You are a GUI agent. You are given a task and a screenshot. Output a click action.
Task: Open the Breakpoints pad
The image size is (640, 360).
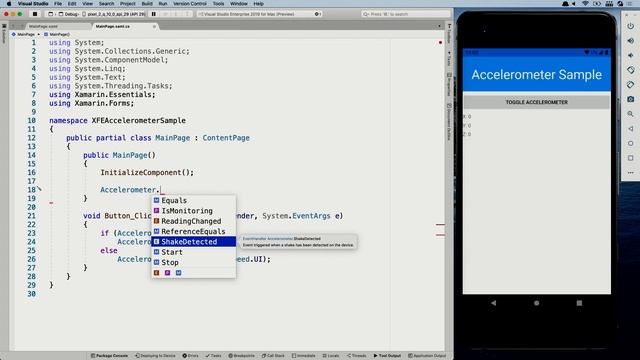pyautogui.click(x=241, y=356)
